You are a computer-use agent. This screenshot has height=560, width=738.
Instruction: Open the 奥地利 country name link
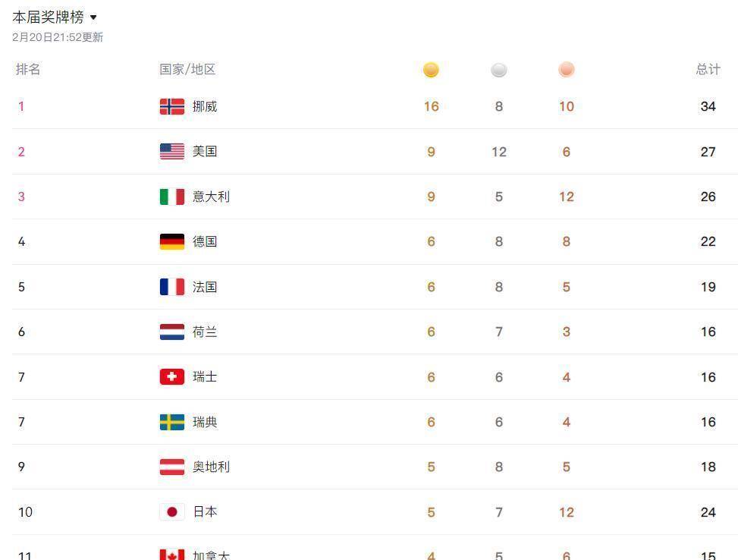211,467
